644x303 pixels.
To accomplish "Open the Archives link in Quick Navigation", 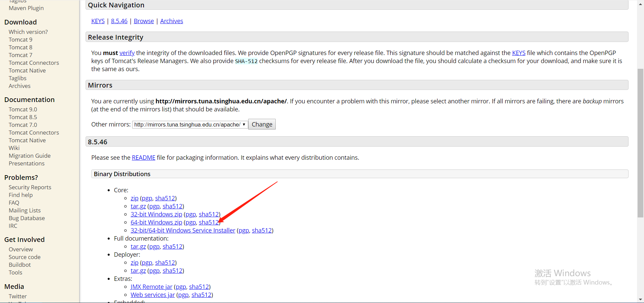I will (x=172, y=21).
